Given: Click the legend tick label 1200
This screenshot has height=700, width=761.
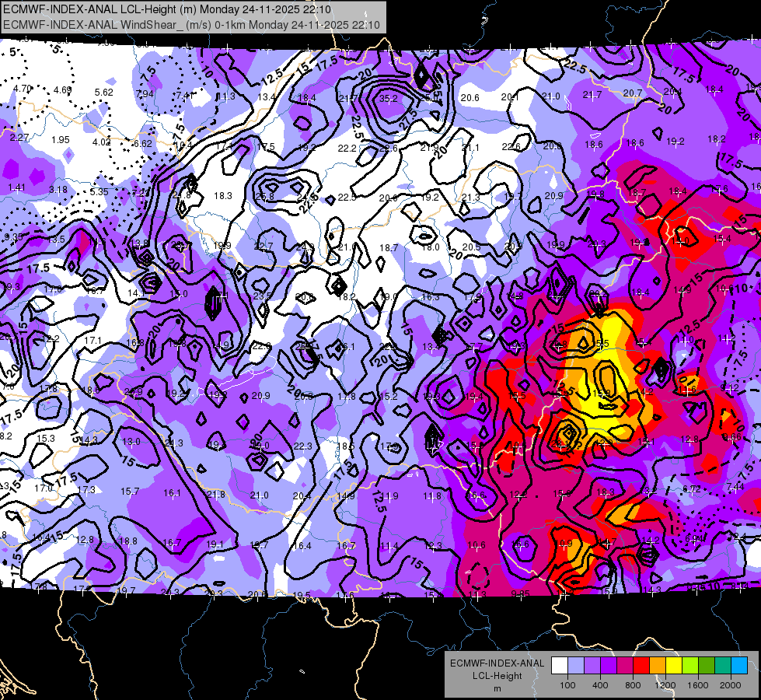Looking at the screenshot, I should [665, 685].
